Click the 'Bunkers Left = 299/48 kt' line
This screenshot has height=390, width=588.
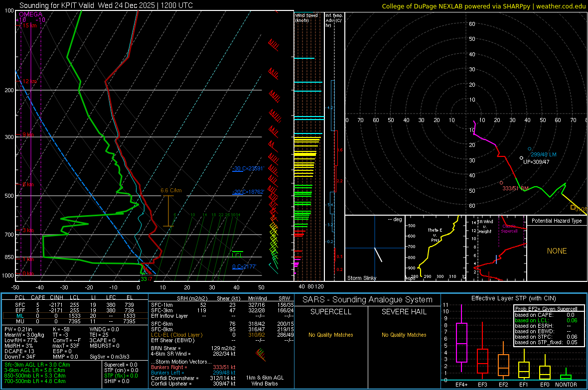click(193, 373)
